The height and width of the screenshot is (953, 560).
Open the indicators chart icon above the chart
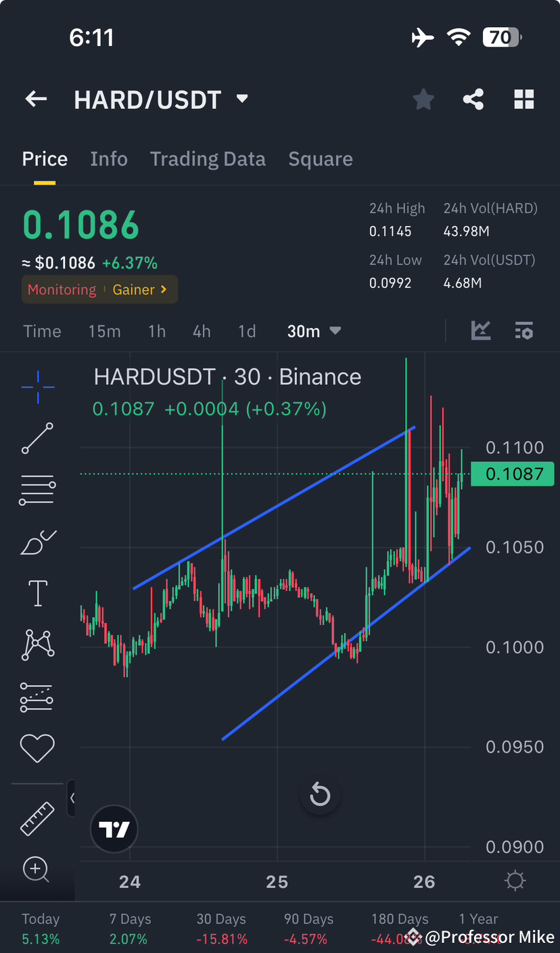click(481, 331)
